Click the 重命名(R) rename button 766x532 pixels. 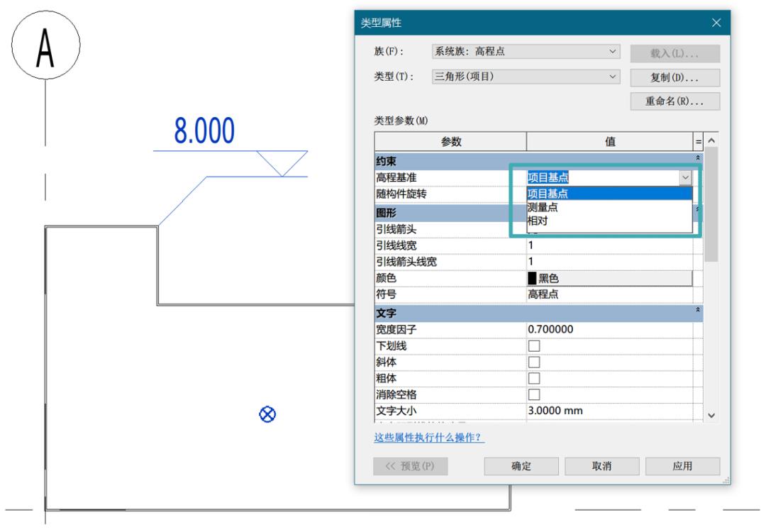(675, 101)
